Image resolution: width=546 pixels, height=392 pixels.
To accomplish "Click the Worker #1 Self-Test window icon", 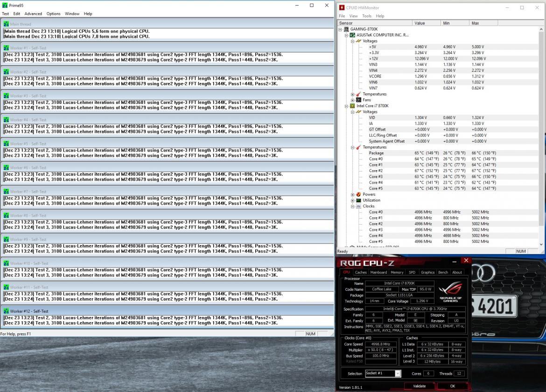I will [6, 48].
